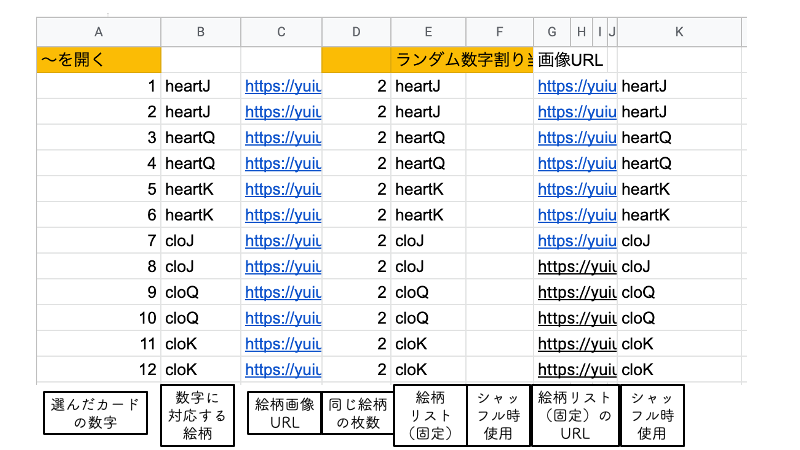The height and width of the screenshot is (450, 800).
Task: Click column B cell 'heartQ' in row 3
Action: coord(201,138)
